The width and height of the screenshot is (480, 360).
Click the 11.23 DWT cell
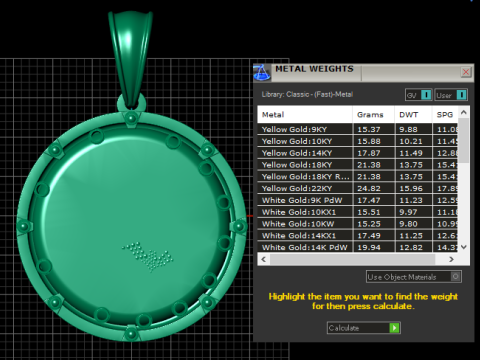414,200
